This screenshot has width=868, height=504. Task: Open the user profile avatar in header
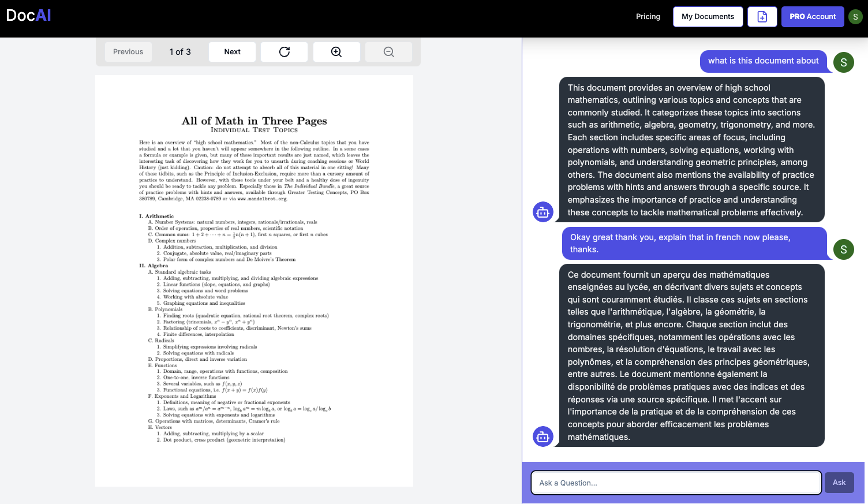(x=855, y=17)
